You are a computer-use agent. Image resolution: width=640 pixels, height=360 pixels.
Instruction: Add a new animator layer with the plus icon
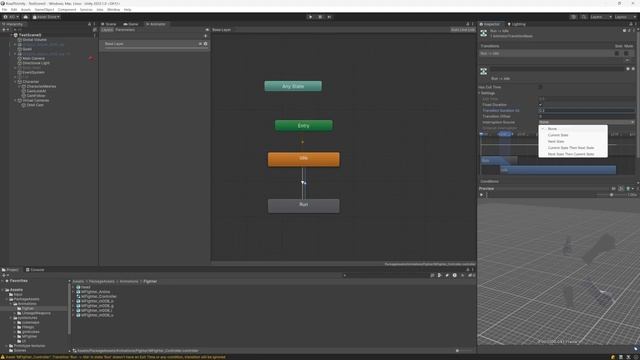pos(205,36)
